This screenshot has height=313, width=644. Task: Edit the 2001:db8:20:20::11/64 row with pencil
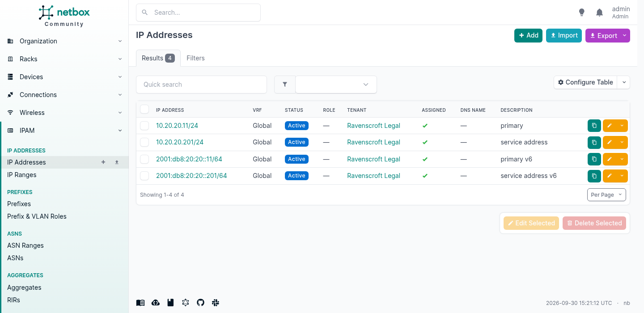click(x=610, y=159)
